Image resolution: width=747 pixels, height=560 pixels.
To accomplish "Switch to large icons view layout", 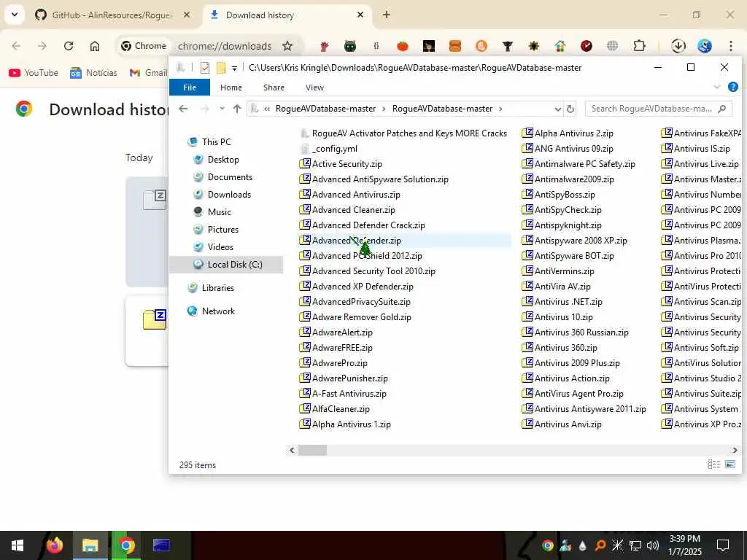I will coord(729,464).
